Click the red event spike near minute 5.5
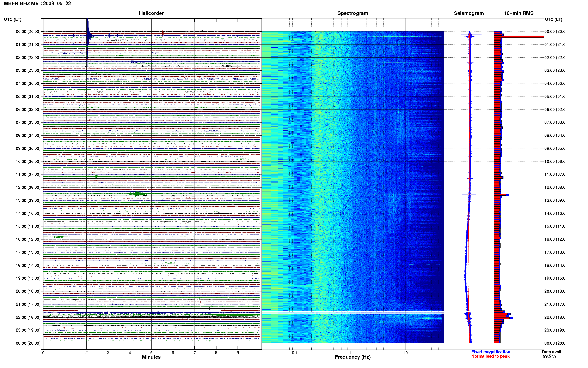588x368 pixels. pyautogui.click(x=163, y=33)
